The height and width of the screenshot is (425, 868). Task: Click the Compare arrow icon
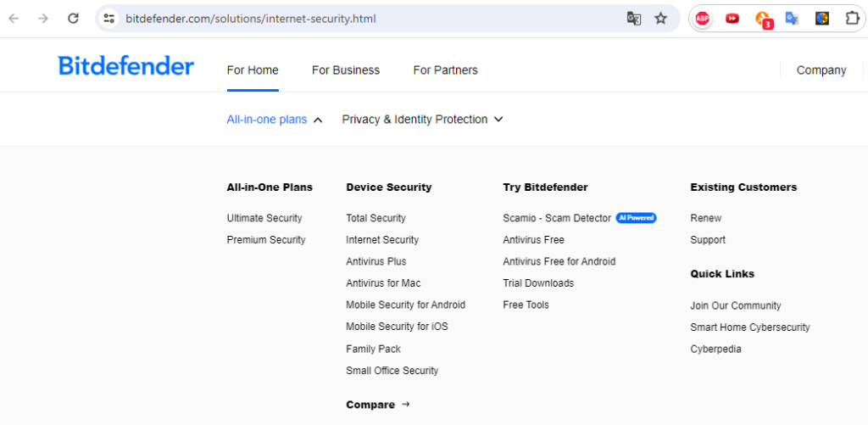pyautogui.click(x=406, y=405)
